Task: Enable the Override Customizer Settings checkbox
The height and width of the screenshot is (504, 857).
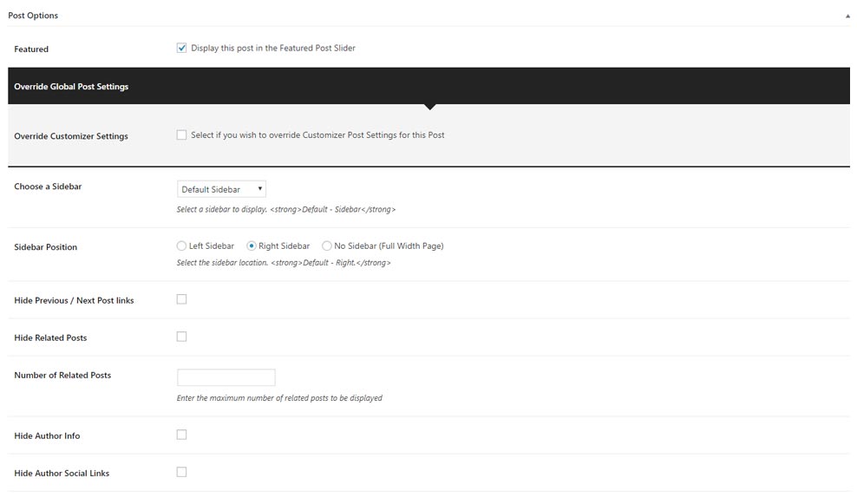Action: 181,135
